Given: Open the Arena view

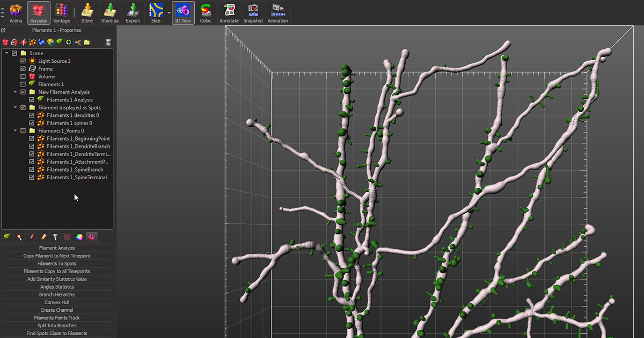Looking at the screenshot, I should click(16, 12).
